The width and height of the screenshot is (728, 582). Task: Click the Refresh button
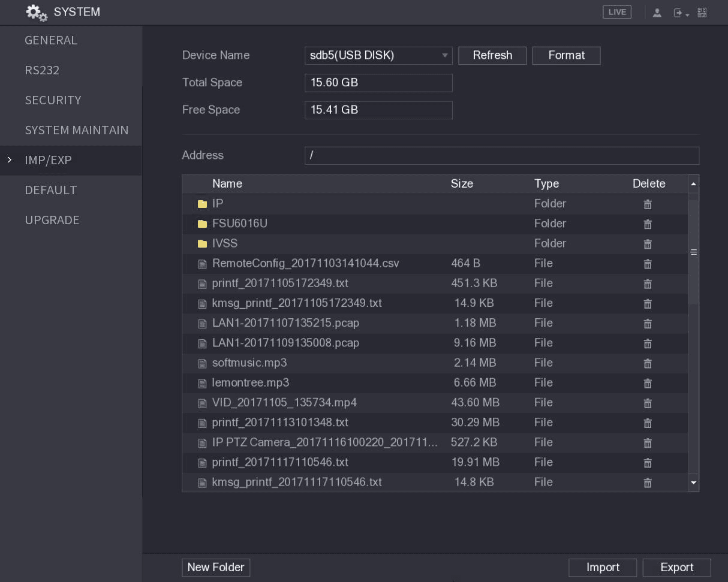492,56
